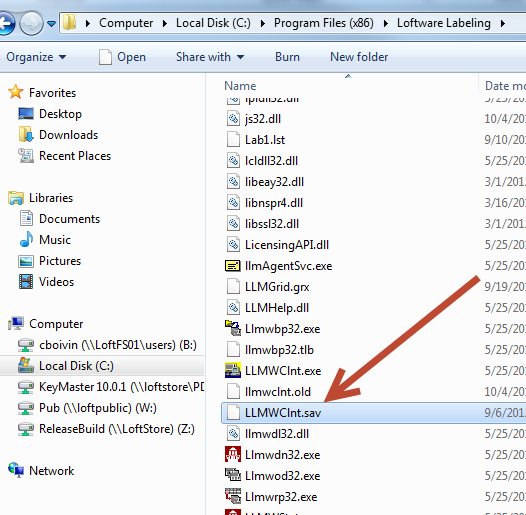Click the Llmwdn32.exe application icon
Screen dimensions: 526x515
(233, 455)
